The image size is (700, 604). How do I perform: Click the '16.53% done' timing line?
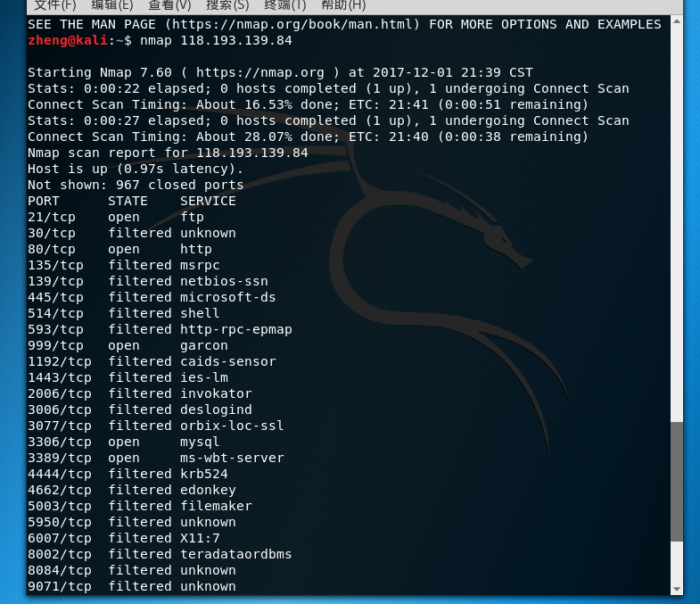(x=308, y=104)
